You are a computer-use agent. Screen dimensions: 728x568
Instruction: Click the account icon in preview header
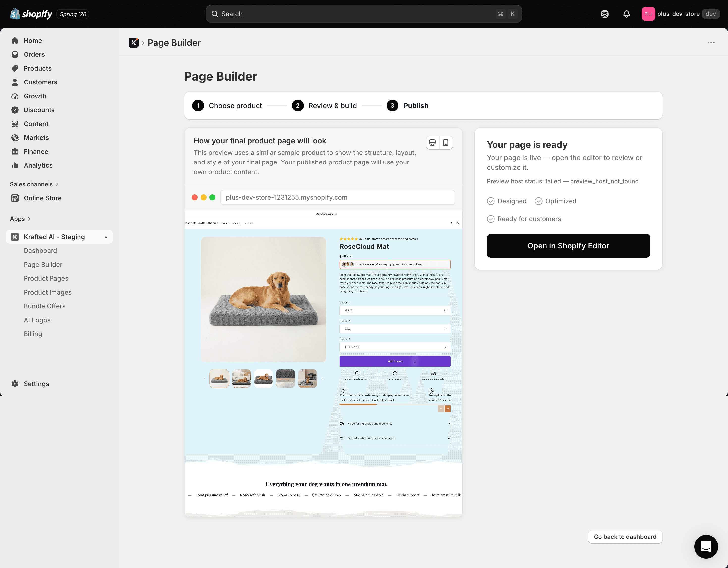click(x=458, y=223)
